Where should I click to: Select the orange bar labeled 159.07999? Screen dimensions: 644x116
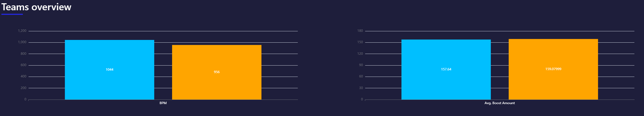click(x=553, y=69)
